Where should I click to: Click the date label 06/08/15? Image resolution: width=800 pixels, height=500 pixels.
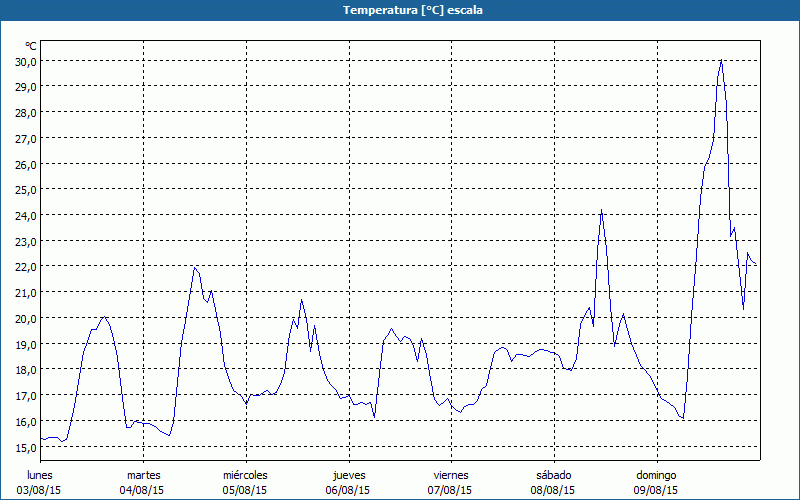(349, 490)
